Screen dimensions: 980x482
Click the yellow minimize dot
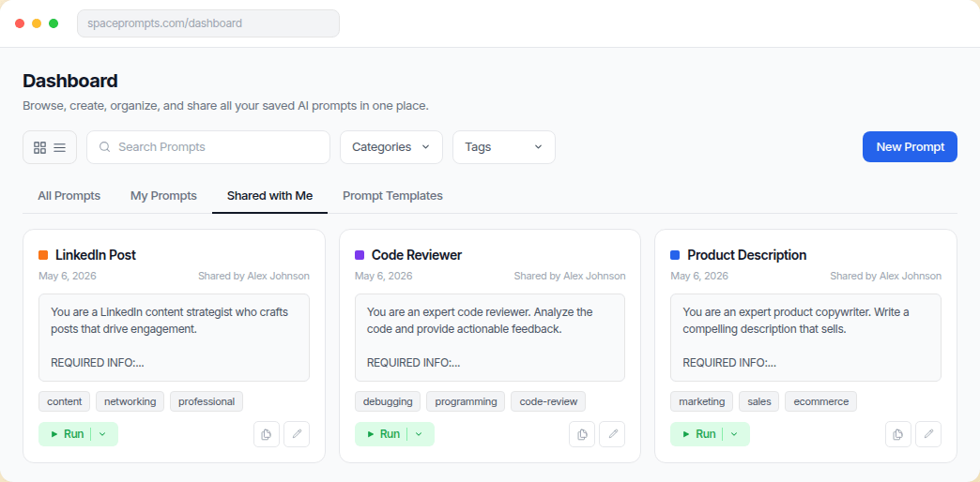tap(37, 23)
